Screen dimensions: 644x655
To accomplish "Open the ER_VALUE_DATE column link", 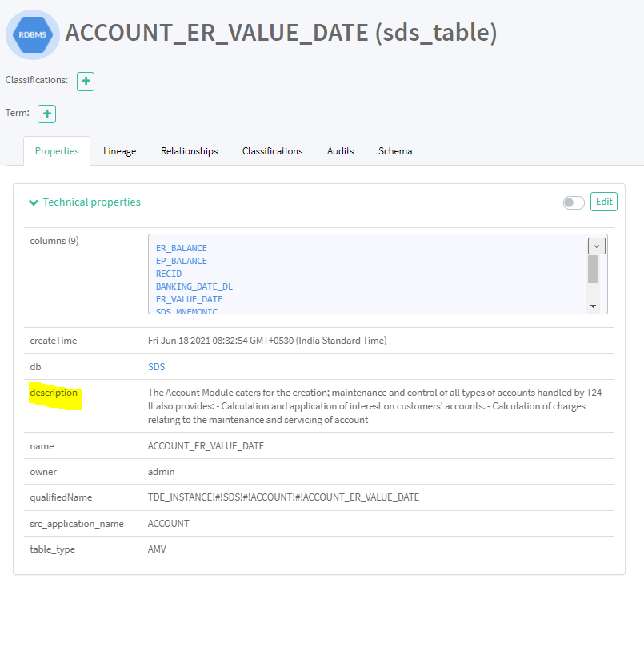I will click(x=189, y=299).
